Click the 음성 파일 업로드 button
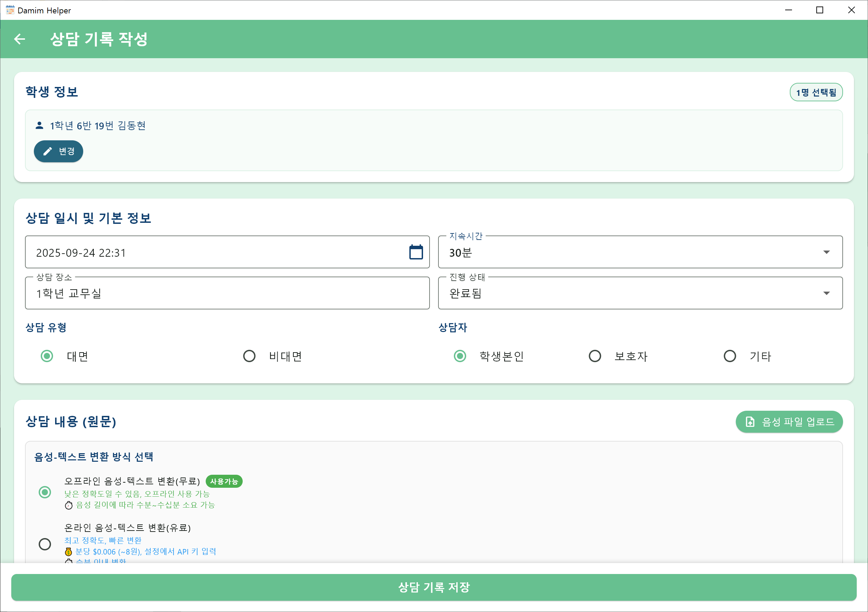 tap(789, 421)
